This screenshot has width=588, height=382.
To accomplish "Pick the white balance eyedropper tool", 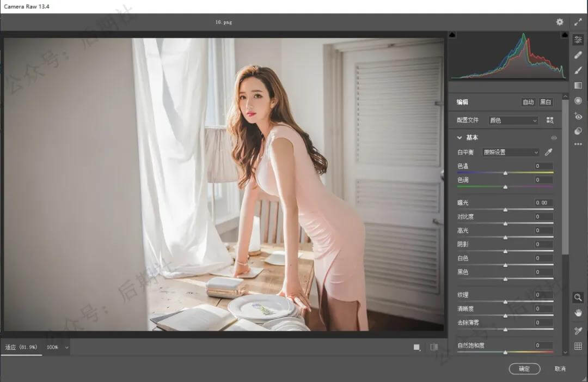I will click(x=549, y=152).
